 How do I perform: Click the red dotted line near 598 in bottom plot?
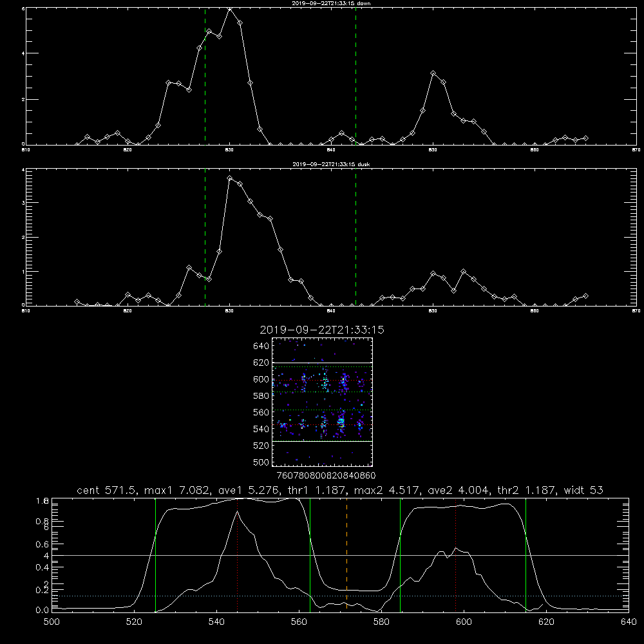click(x=455, y=555)
